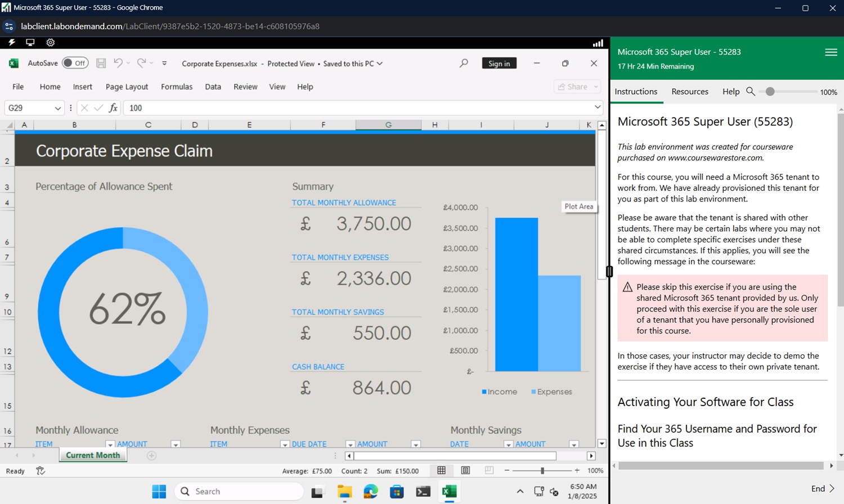
Task: Click the 100% zoom level in Excel
Action: point(595,470)
